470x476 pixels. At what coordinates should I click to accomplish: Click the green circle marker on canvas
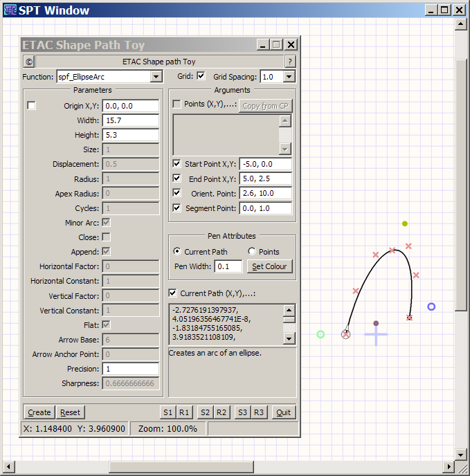pos(320,334)
